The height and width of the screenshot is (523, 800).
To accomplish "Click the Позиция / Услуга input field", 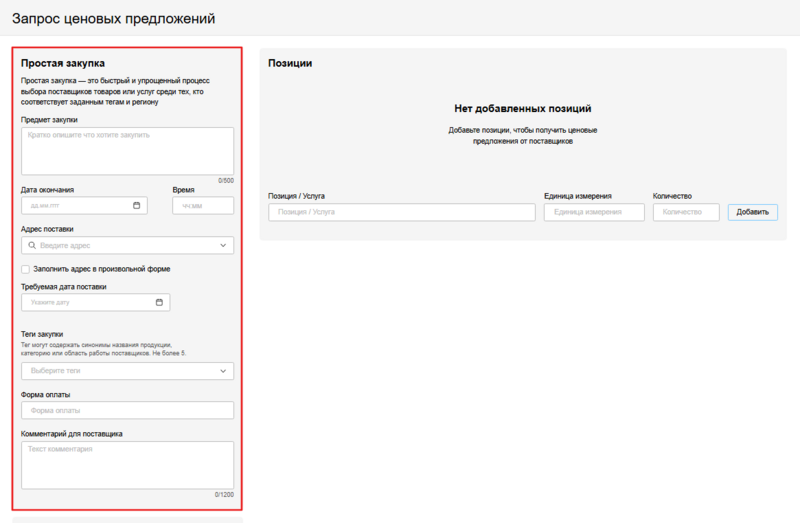I will 401,212.
